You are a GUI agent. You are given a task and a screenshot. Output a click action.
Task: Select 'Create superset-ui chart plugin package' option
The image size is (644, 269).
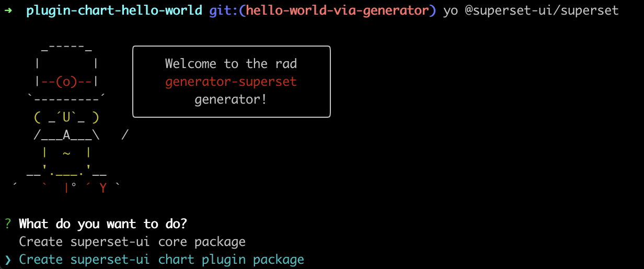162,260
